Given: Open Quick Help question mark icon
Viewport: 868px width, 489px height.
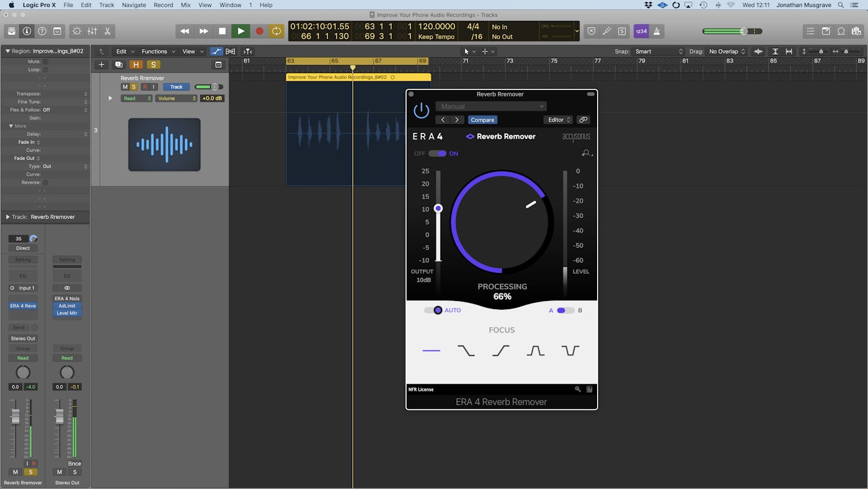Looking at the screenshot, I should (x=42, y=31).
